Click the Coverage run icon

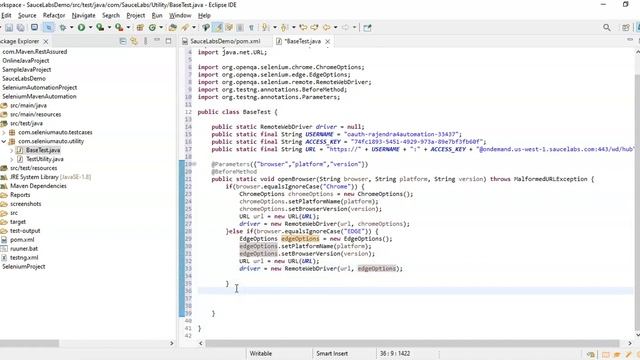[x=100, y=28]
